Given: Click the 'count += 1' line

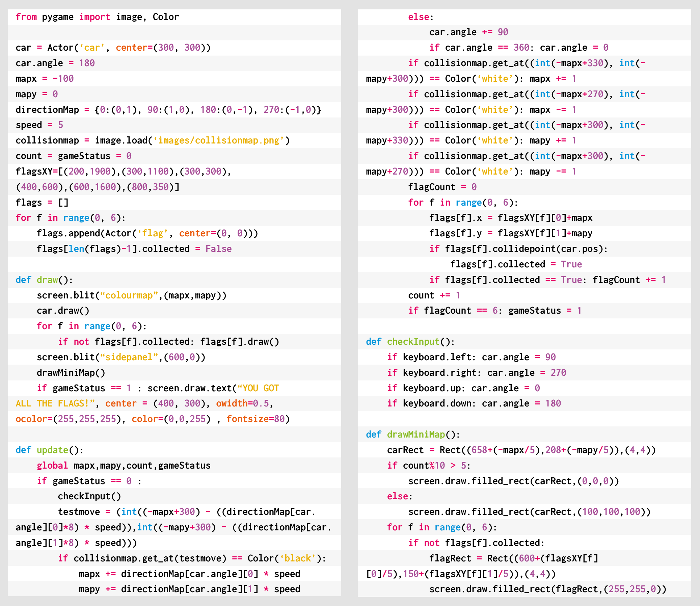Looking at the screenshot, I should pos(434,295).
